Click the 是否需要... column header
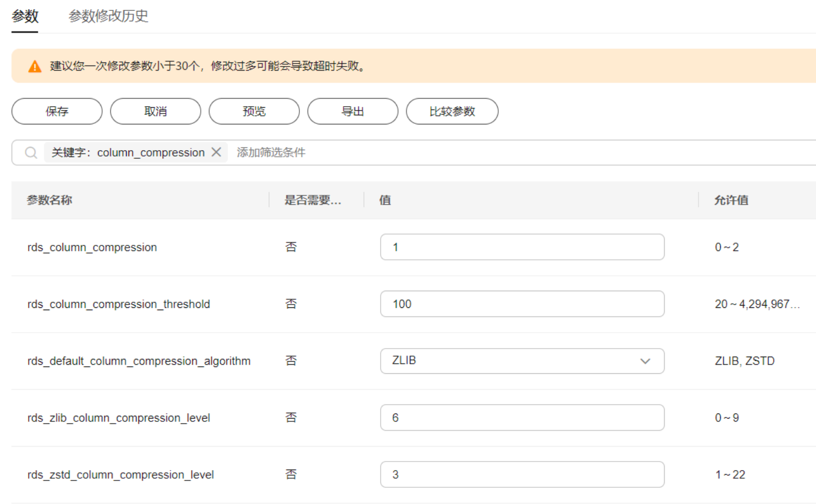Screen dimensions: 816x504 coord(313,200)
